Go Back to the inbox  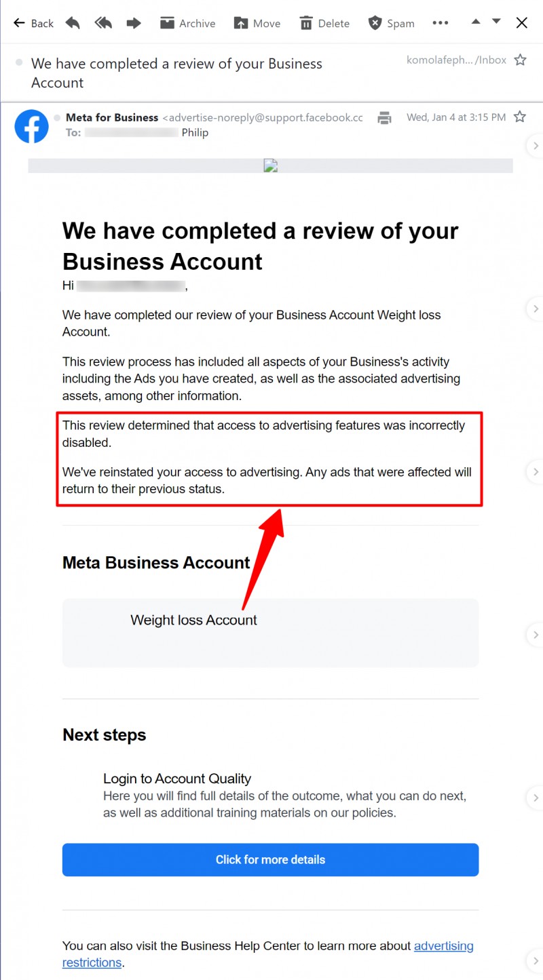point(33,23)
